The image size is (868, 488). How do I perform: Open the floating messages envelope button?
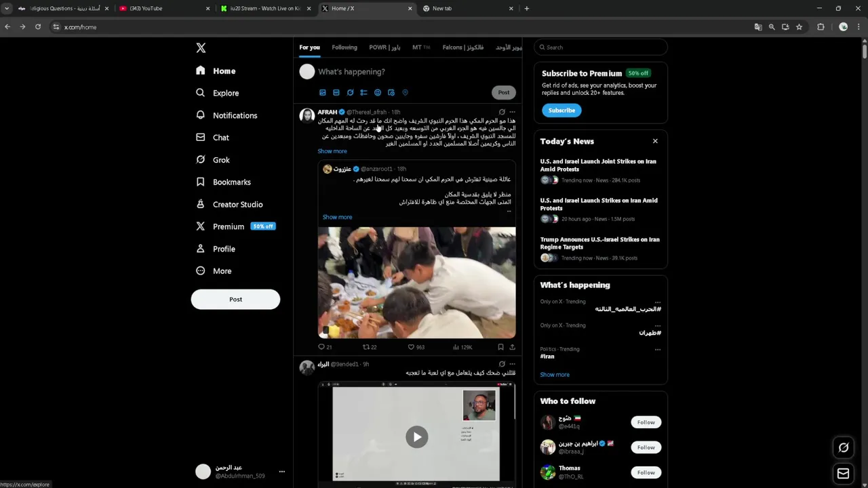click(844, 474)
